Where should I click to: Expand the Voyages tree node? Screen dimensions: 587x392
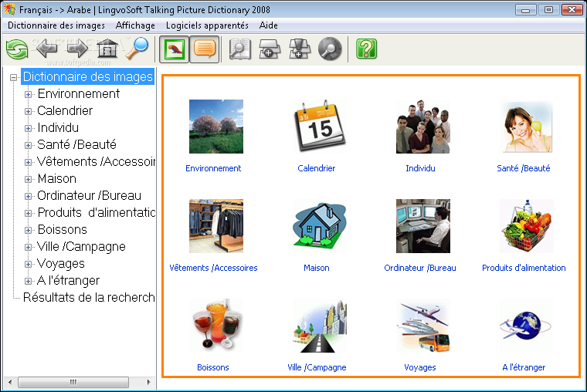click(x=28, y=264)
